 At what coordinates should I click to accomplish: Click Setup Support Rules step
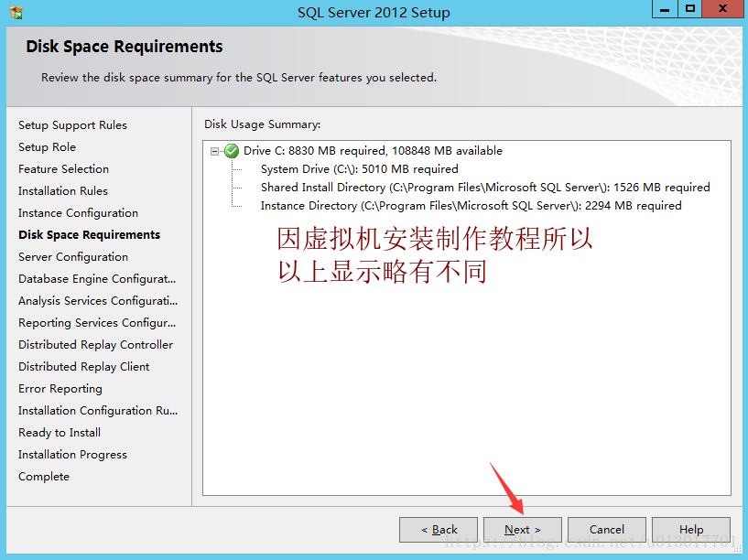(x=72, y=124)
